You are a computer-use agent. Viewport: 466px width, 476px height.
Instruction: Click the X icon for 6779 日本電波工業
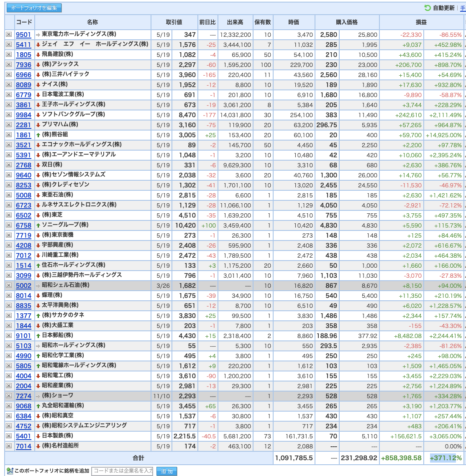tap(9, 95)
